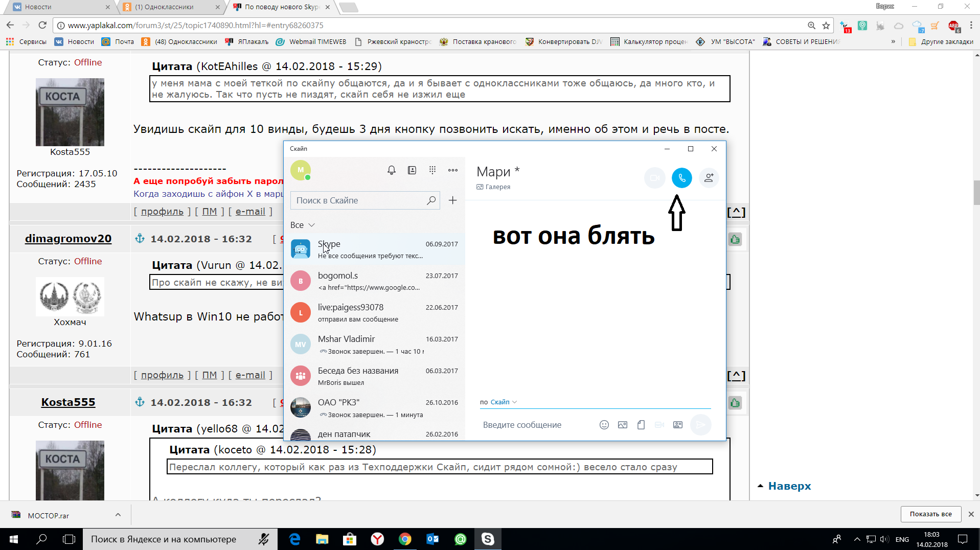Open the Mshar Vladimir conversation
Screen dimensions: 980x550
(374, 344)
